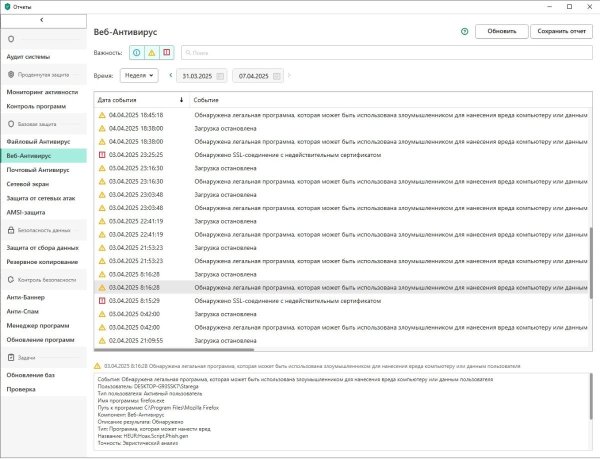600x459 pixels.
Task: Click details pane vertical scrollbar
Action: tap(590, 396)
